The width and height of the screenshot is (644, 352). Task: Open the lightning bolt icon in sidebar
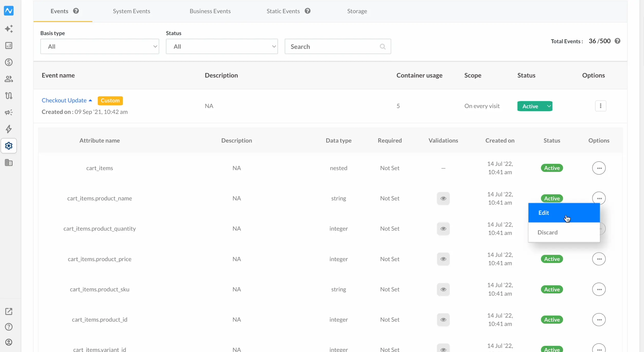pyautogui.click(x=9, y=129)
